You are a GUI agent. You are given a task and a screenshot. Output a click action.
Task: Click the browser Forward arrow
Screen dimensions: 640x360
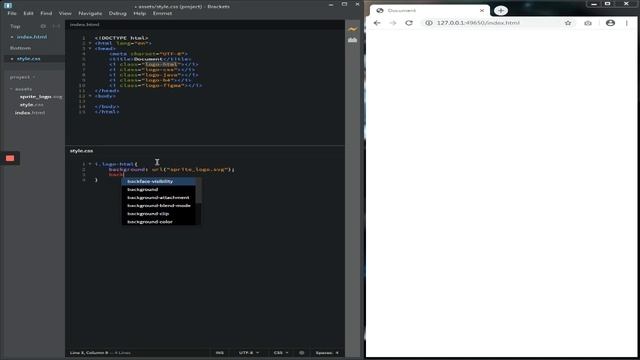coord(393,23)
